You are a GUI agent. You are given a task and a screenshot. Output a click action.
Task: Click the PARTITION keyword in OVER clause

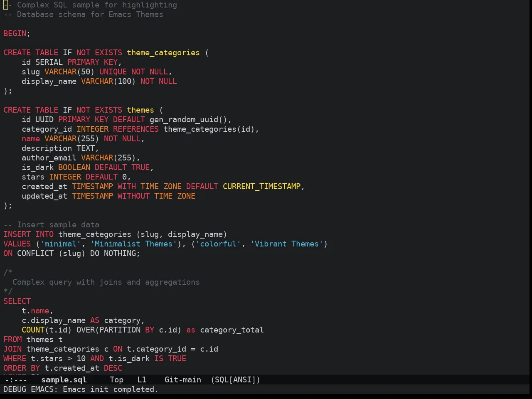click(120, 330)
